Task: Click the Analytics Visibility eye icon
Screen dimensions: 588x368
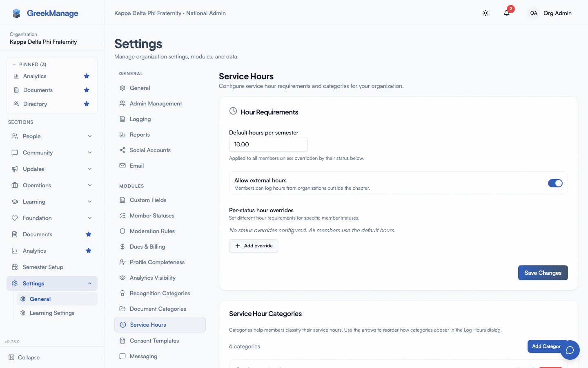Action: (122, 278)
